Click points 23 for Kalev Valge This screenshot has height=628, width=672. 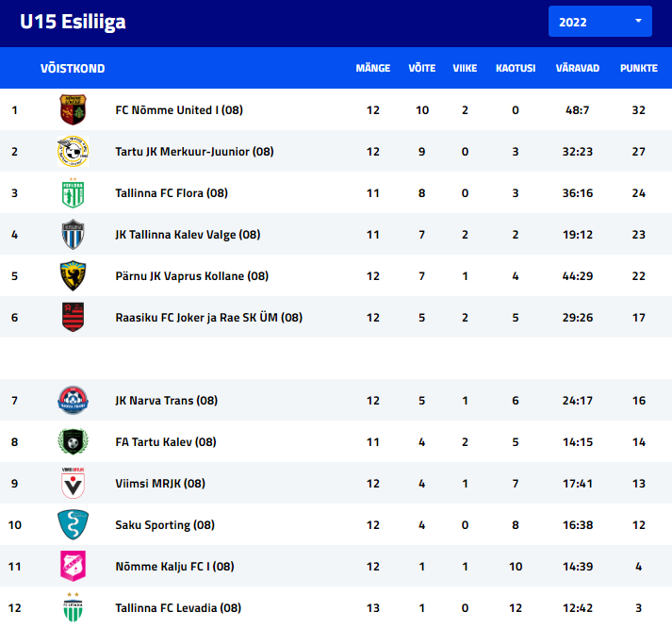coord(639,235)
